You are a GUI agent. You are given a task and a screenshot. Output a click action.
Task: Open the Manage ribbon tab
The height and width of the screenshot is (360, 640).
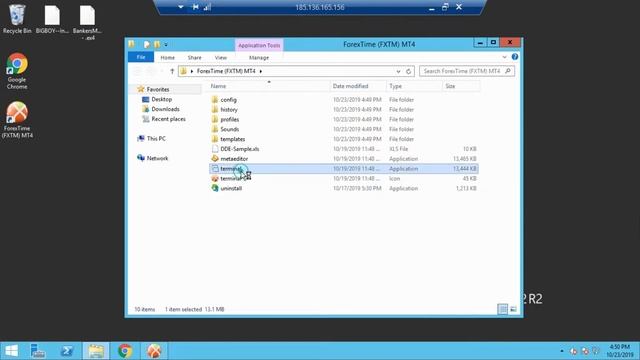[x=259, y=58]
